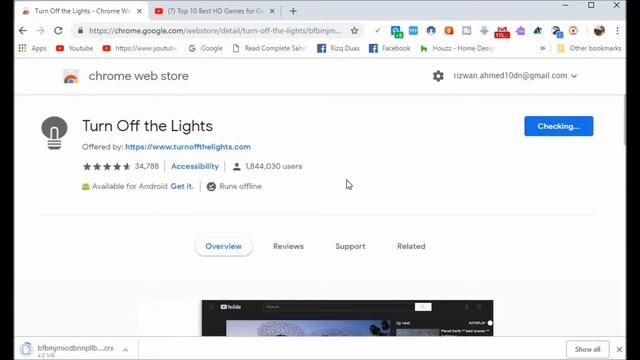640x360 pixels.
Task: Close the YouTube Top 10 Games tab
Action: [x=272, y=11]
